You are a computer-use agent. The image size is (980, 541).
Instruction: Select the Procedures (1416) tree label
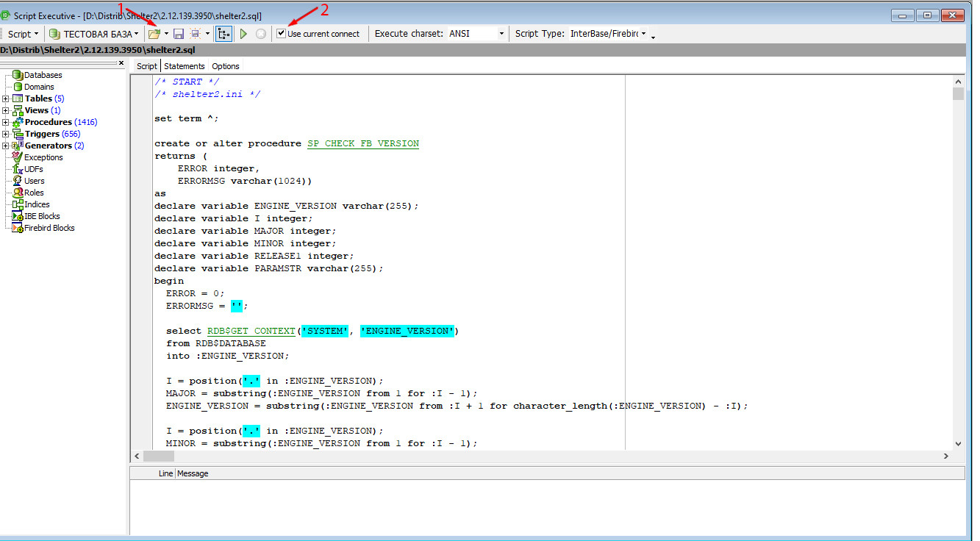[x=61, y=122]
